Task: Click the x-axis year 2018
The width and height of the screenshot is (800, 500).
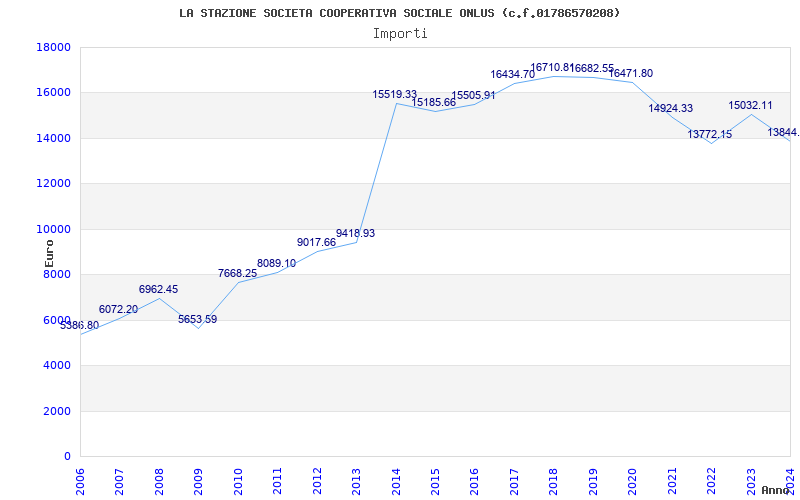Action: (x=553, y=481)
